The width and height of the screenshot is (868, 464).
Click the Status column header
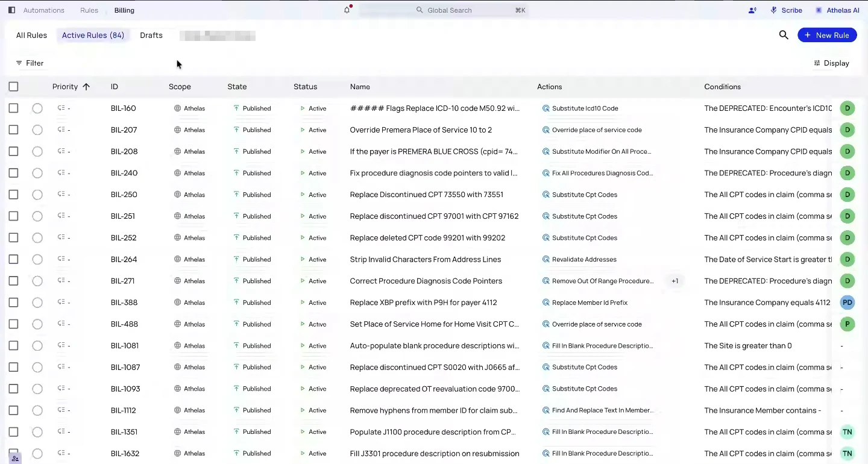(x=305, y=87)
